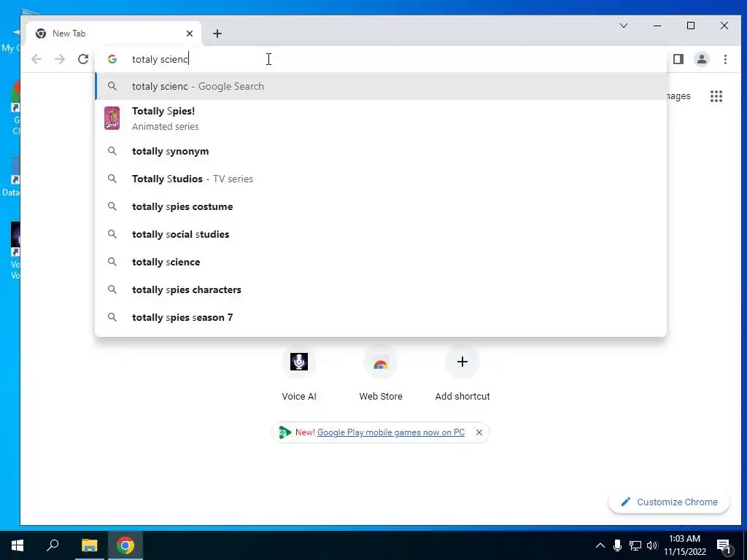Select the 'Totally Spies!' animated series suggestion

pyautogui.click(x=381, y=118)
